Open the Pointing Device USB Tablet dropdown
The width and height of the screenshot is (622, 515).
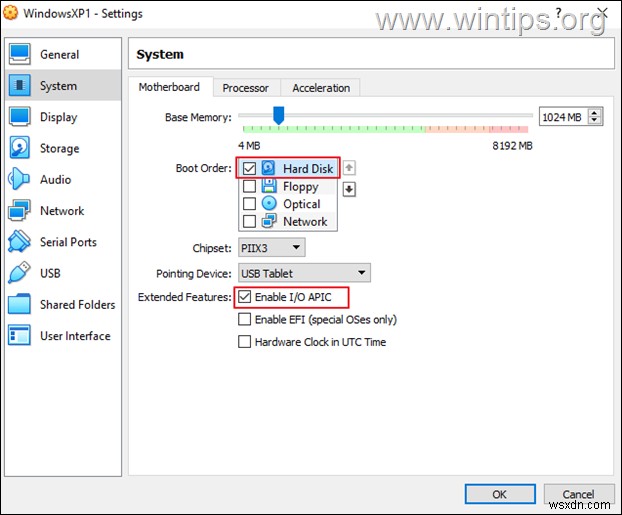coord(304,273)
